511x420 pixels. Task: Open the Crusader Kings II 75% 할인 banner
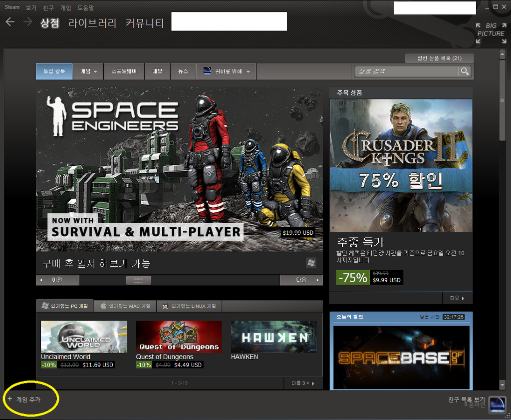tap(401, 166)
